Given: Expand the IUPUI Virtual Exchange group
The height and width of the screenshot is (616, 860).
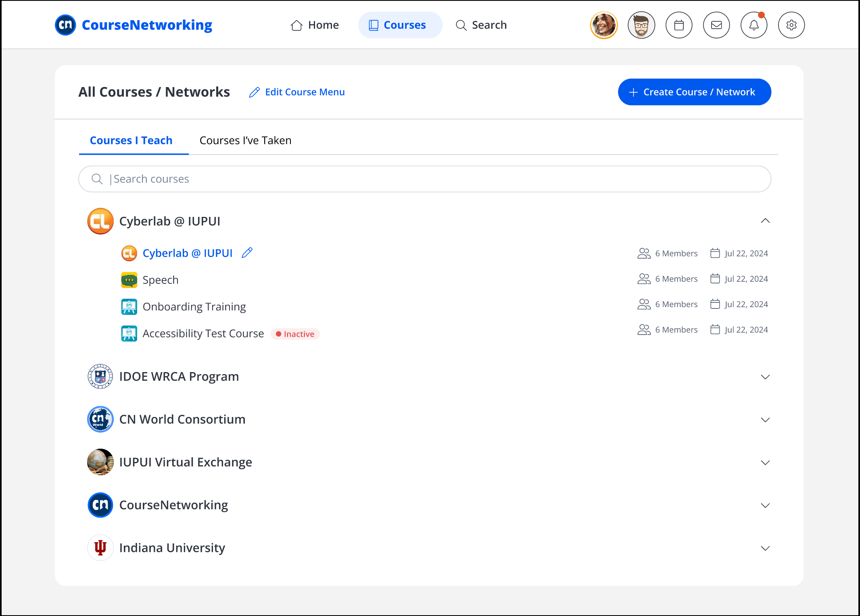Looking at the screenshot, I should [x=765, y=462].
